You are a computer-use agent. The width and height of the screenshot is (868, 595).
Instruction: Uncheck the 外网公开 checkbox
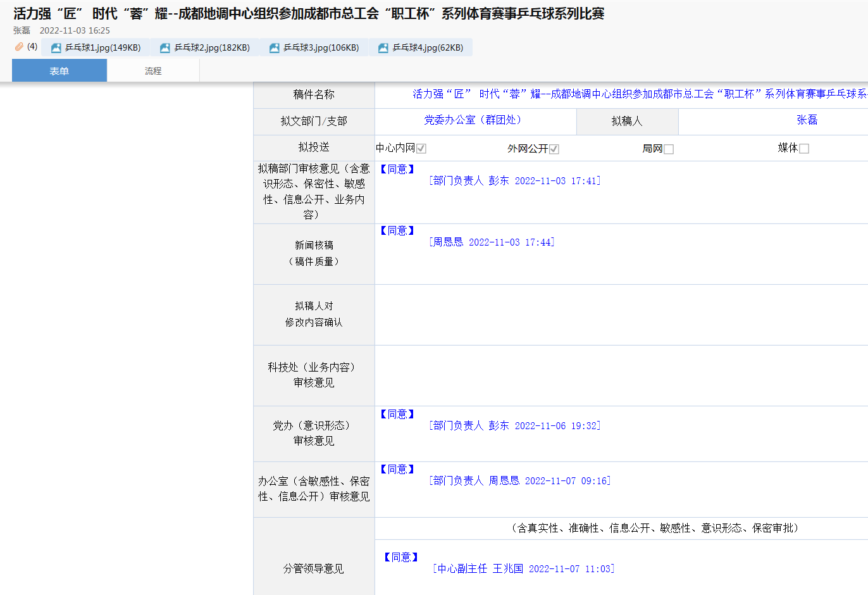coord(554,149)
